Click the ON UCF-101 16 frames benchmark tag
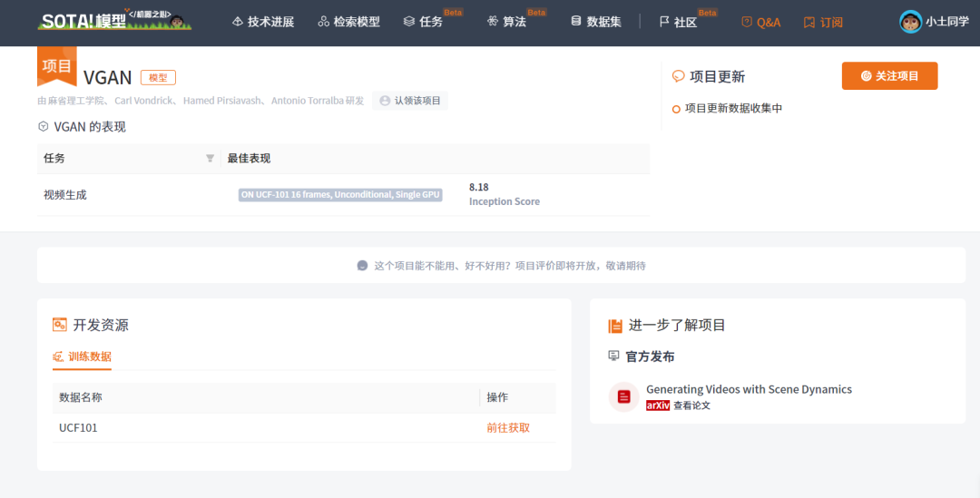Viewport: 980px width, 498px height. [x=340, y=195]
